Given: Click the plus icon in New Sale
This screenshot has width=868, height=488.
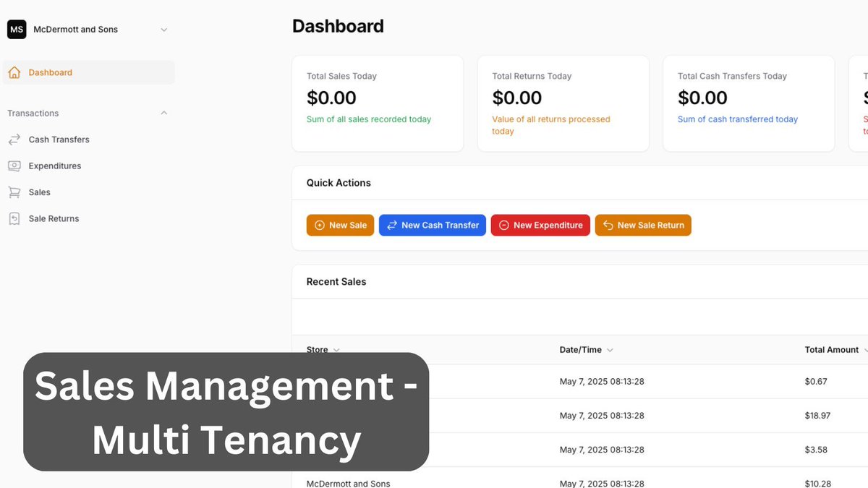Looking at the screenshot, I should pos(320,226).
